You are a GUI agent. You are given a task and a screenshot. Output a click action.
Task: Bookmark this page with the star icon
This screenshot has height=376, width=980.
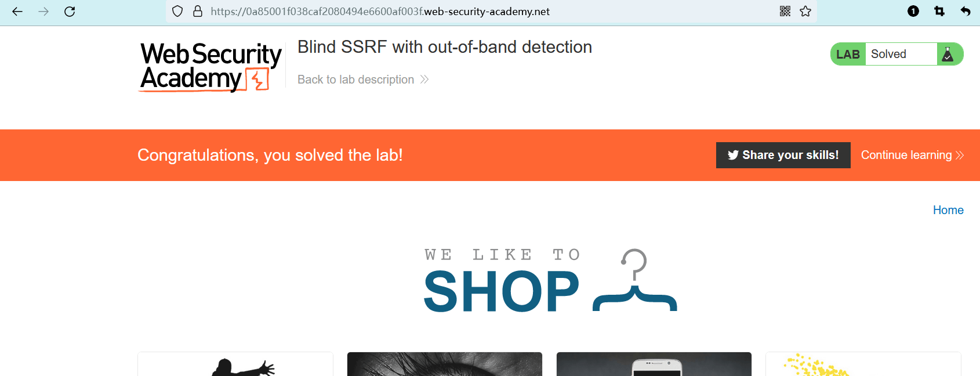pos(805,12)
